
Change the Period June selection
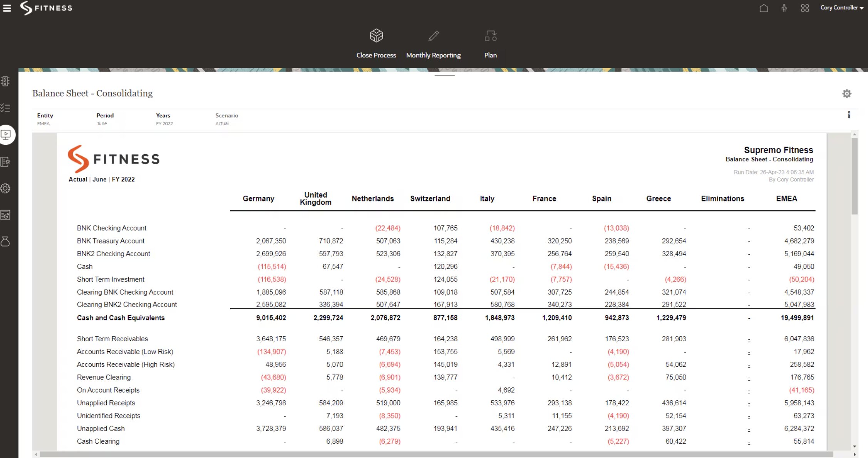coord(102,124)
